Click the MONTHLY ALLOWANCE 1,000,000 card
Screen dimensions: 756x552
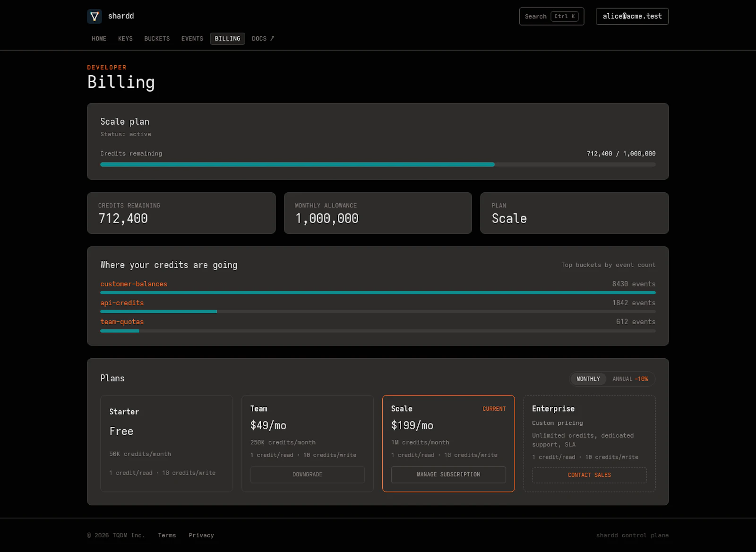378,213
